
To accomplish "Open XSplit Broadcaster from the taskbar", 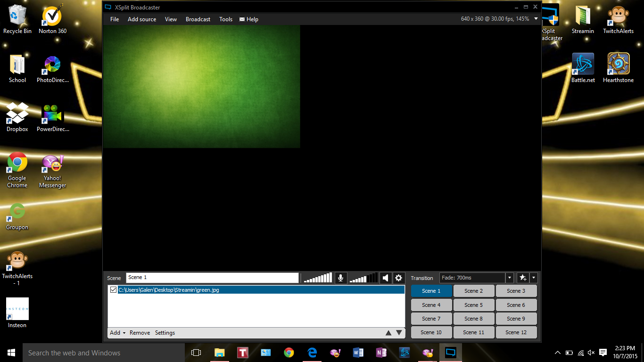I will click(450, 352).
